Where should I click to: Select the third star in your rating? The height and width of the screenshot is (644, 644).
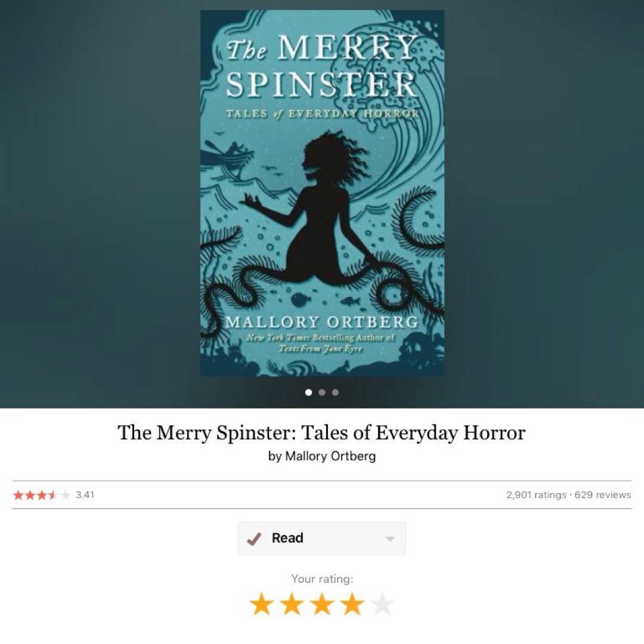(x=322, y=604)
